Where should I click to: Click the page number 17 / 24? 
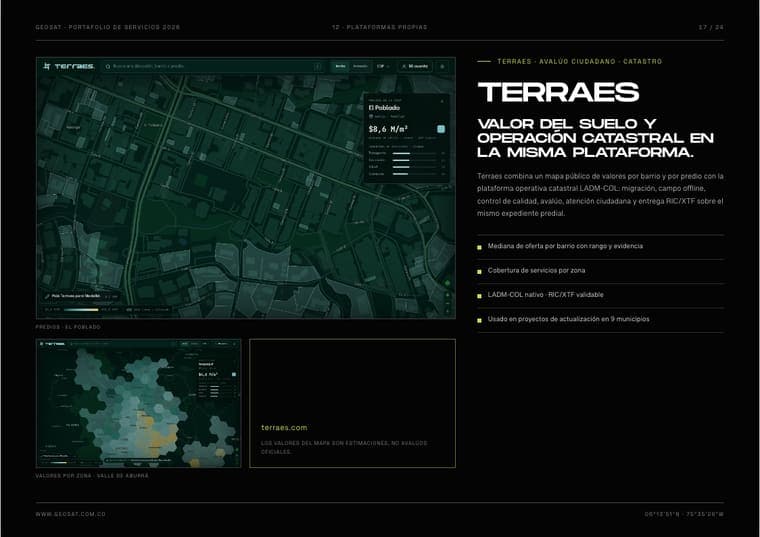tap(711, 28)
